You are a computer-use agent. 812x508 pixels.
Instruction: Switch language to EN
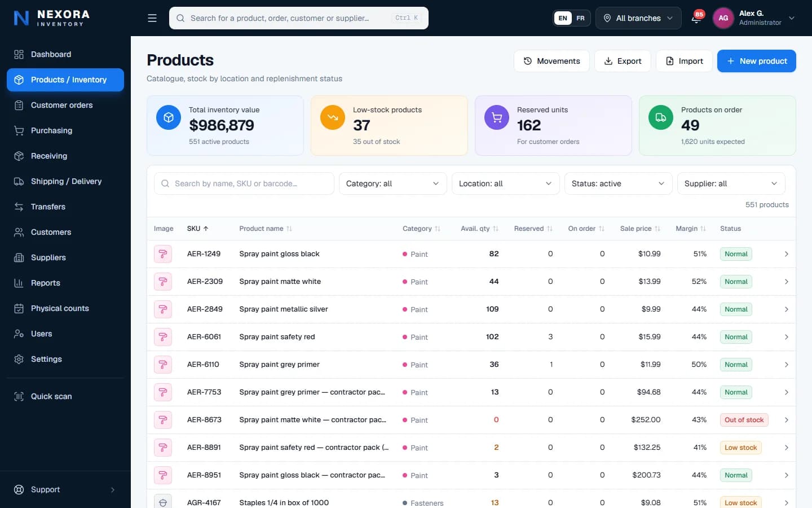[563, 18]
